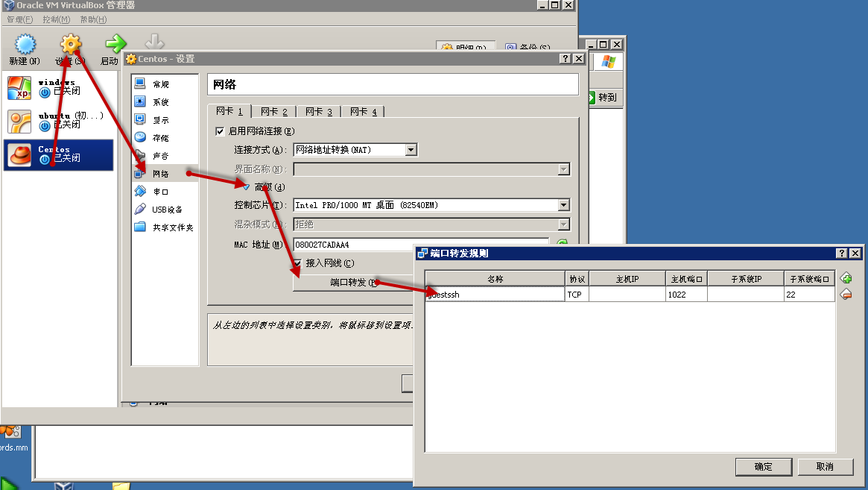Select the ubuntu virtual machine
This screenshot has height=490, width=868.
click(59, 122)
